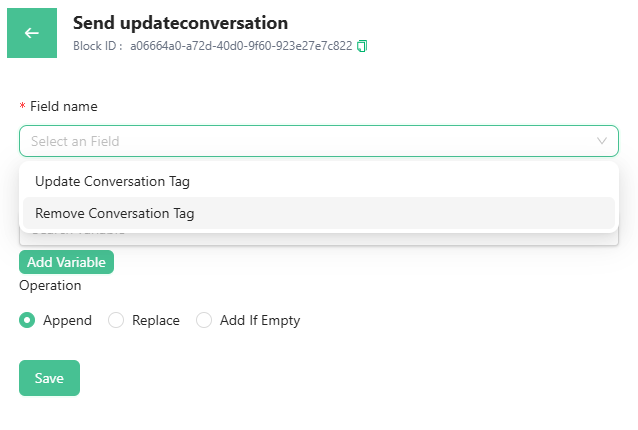Copy the Block ID with the copy icon
The width and height of the screenshot is (638, 430).
click(x=362, y=46)
